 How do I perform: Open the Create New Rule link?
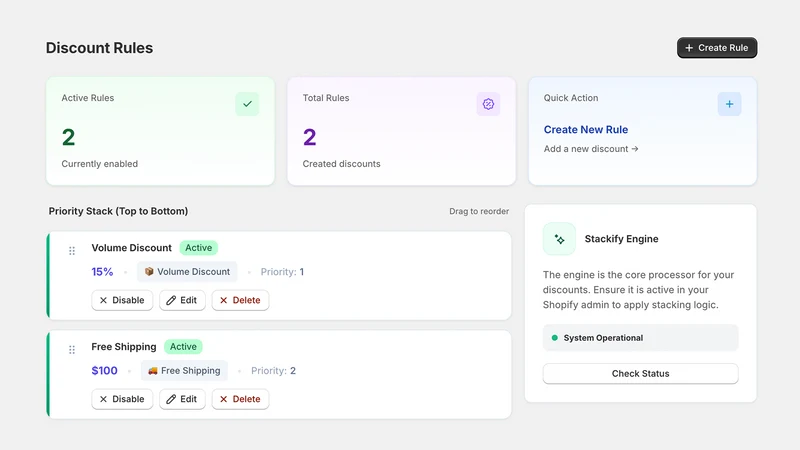pos(586,130)
